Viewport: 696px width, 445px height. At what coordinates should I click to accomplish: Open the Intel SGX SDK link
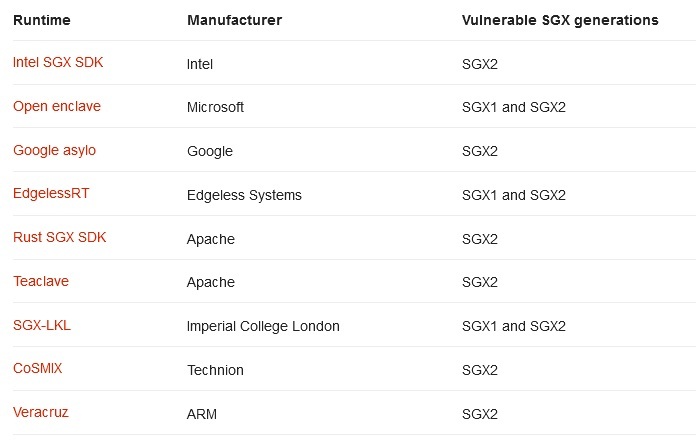(58, 62)
